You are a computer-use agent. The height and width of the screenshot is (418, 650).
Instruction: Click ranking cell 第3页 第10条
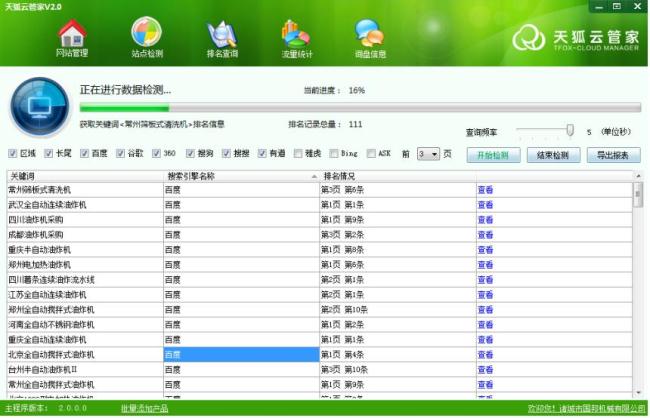tap(398, 369)
